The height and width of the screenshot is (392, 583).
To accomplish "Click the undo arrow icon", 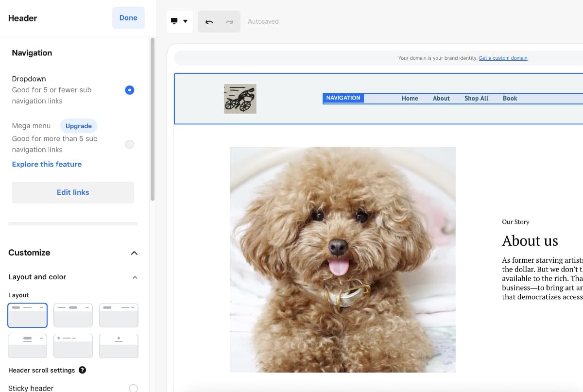I will tap(209, 22).
